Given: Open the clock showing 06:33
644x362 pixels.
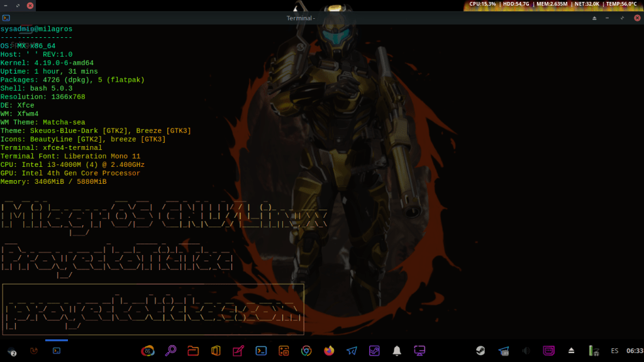Looking at the screenshot, I should [635, 351].
